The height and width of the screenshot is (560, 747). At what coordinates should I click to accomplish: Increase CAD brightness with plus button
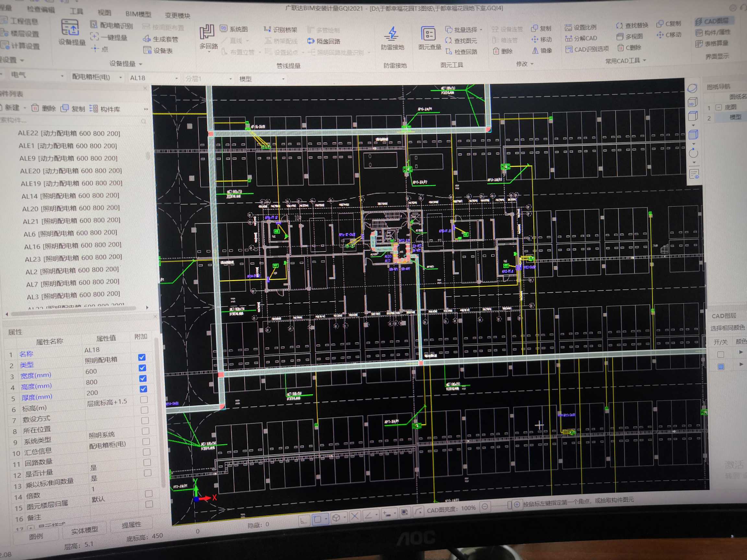pos(517,505)
